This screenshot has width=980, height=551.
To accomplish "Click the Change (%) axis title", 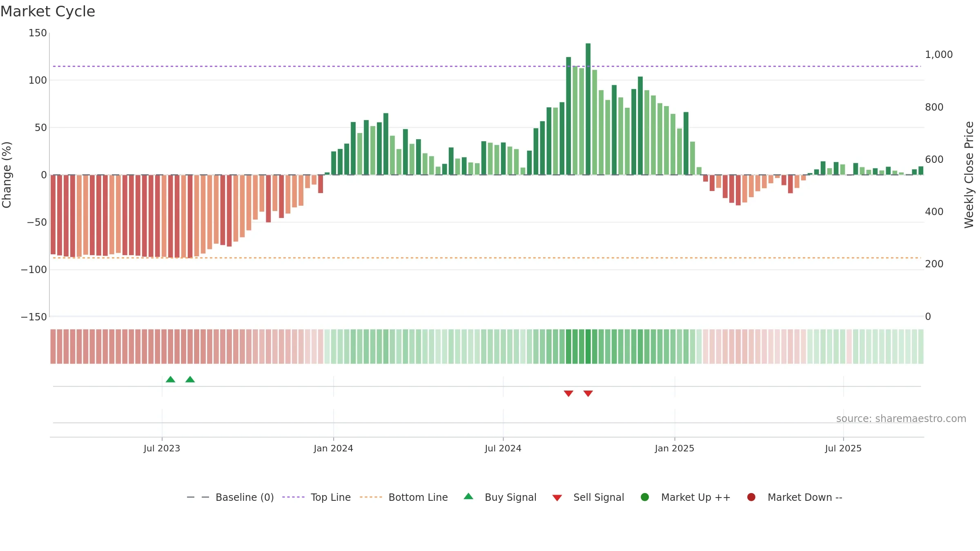I will tap(7, 175).
